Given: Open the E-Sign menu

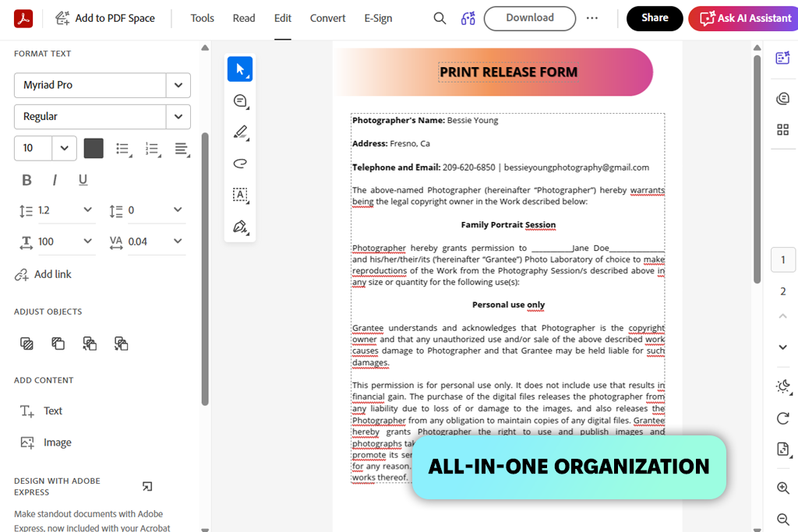Looking at the screenshot, I should [378, 19].
